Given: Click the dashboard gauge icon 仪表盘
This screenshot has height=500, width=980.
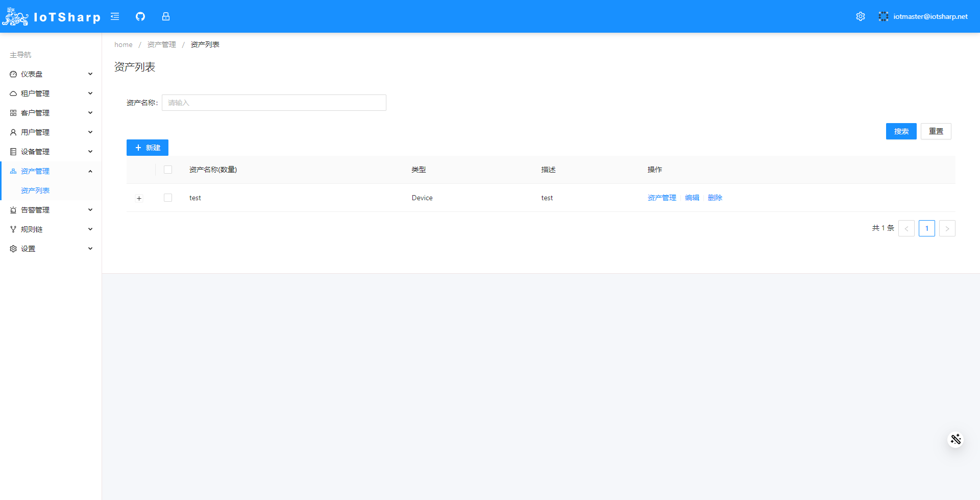Looking at the screenshot, I should pos(13,74).
